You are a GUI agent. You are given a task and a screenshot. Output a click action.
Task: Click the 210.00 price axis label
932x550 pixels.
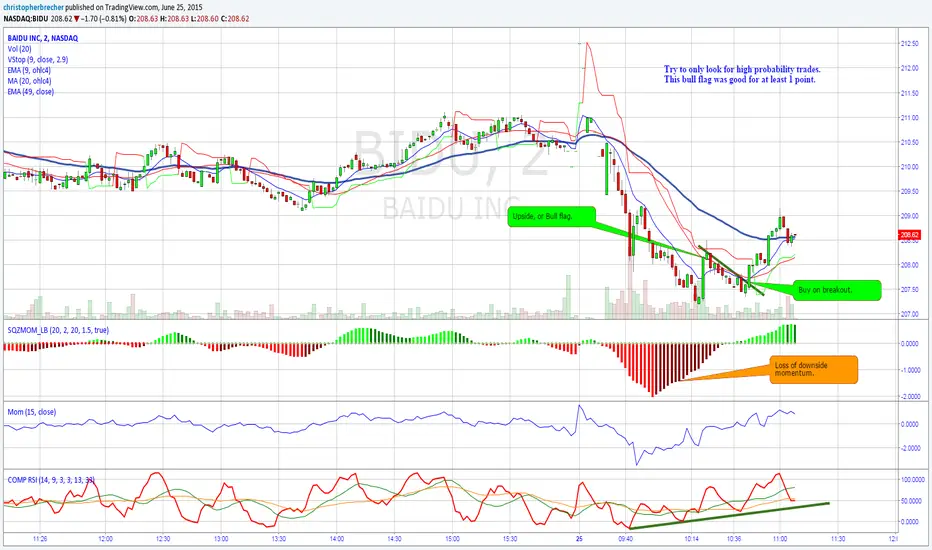tap(909, 167)
